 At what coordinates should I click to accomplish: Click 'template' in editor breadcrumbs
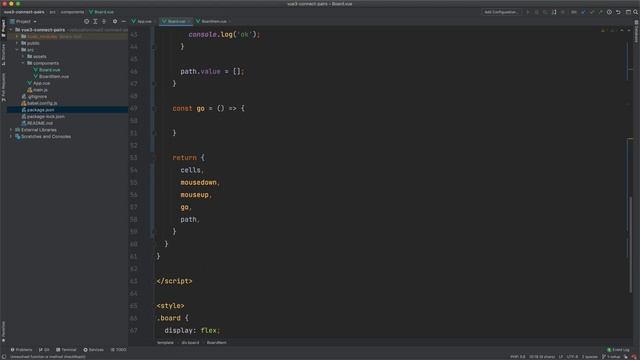(x=165, y=343)
